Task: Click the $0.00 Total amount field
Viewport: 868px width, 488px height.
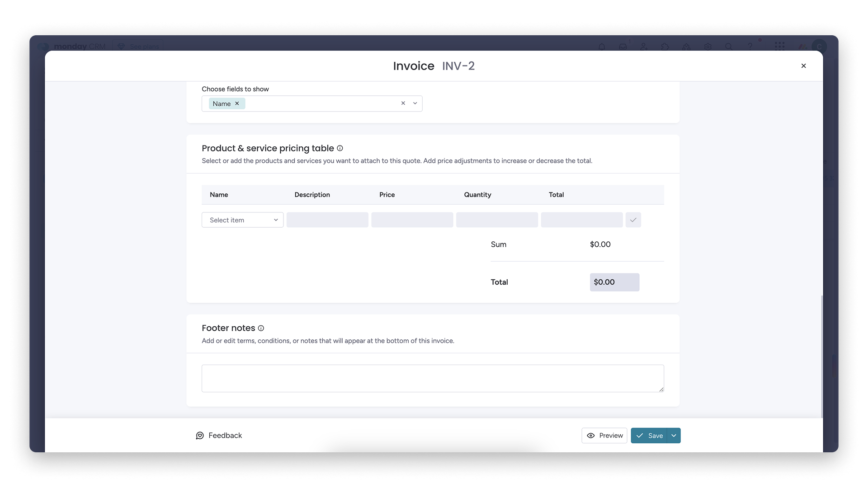Action: pyautogui.click(x=614, y=282)
